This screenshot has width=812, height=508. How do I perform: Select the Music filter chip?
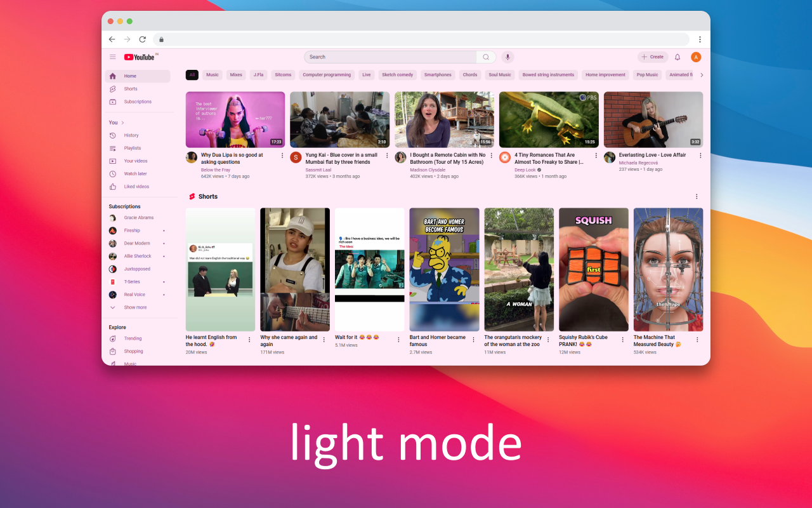212,74
